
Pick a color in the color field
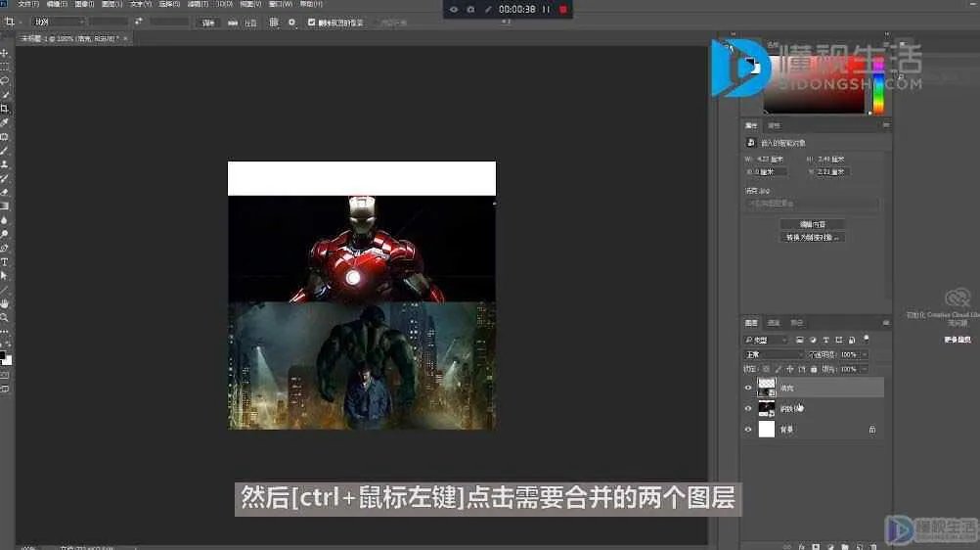813,84
